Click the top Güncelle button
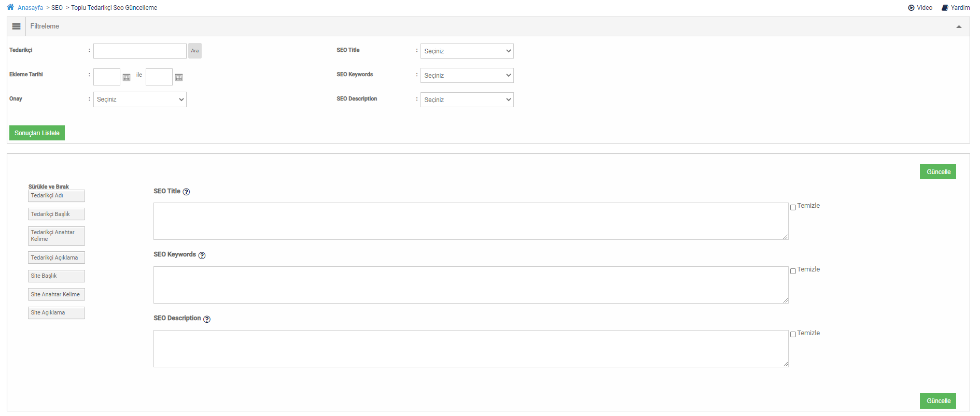The height and width of the screenshot is (416, 980). coord(937,172)
